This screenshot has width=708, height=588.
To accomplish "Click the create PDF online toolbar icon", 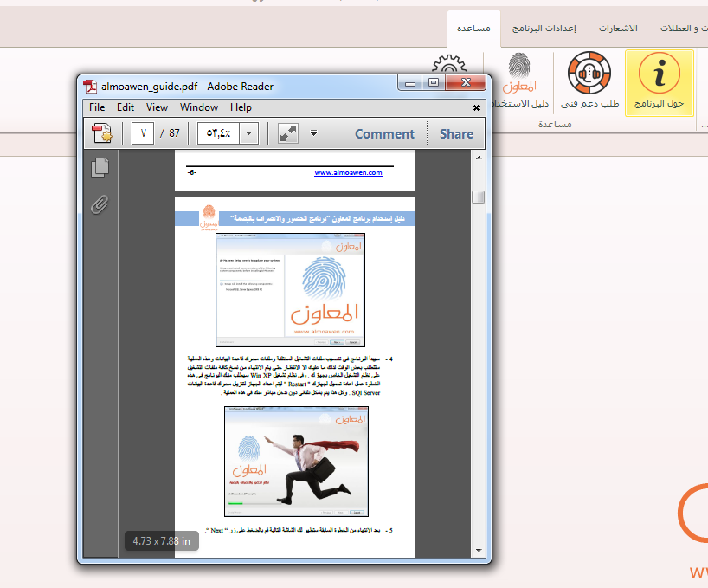I will point(102,133).
